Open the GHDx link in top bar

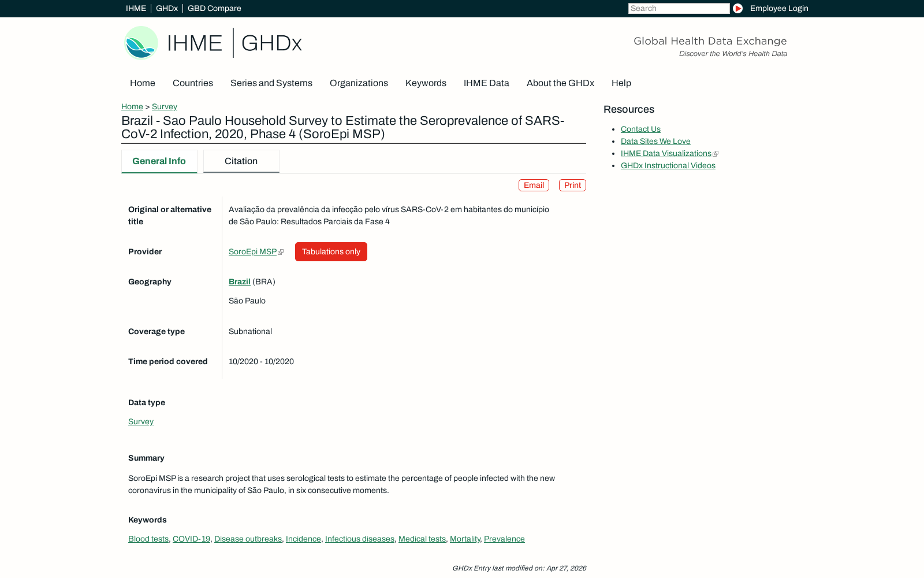point(167,9)
